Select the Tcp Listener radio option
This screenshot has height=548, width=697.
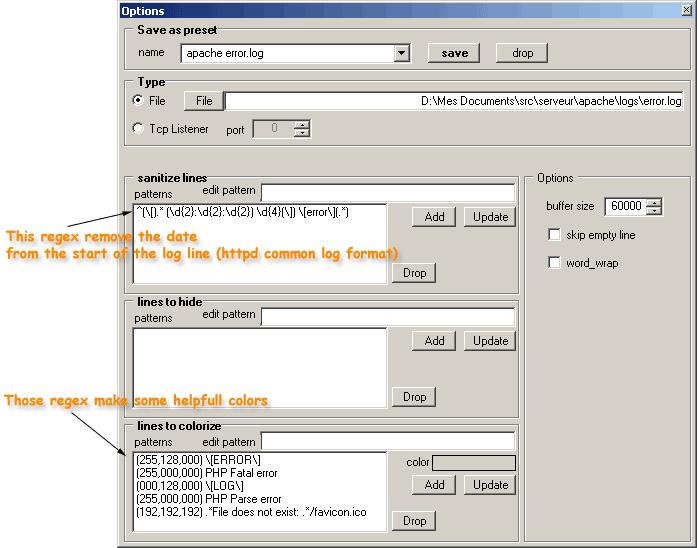[138, 128]
